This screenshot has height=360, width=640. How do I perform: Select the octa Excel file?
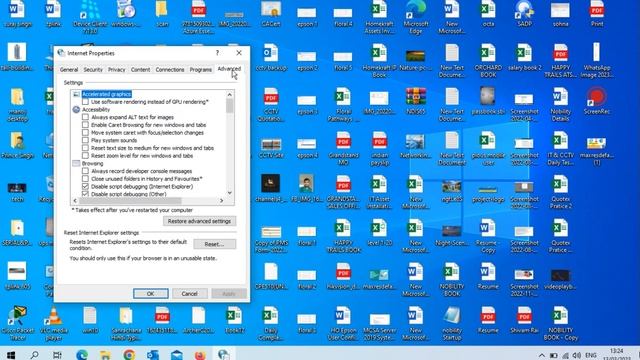(x=488, y=14)
